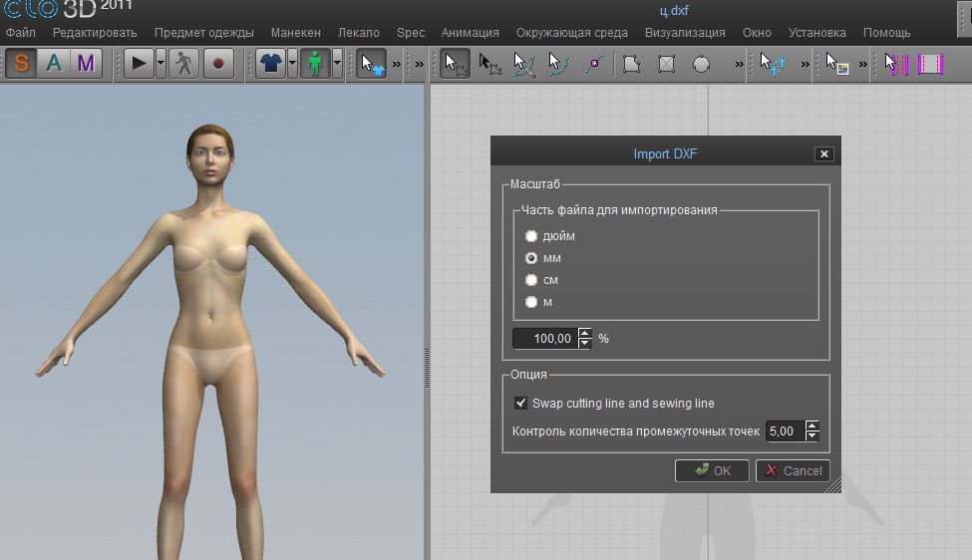
Task: Select the circle pattern tool
Action: tap(702, 64)
